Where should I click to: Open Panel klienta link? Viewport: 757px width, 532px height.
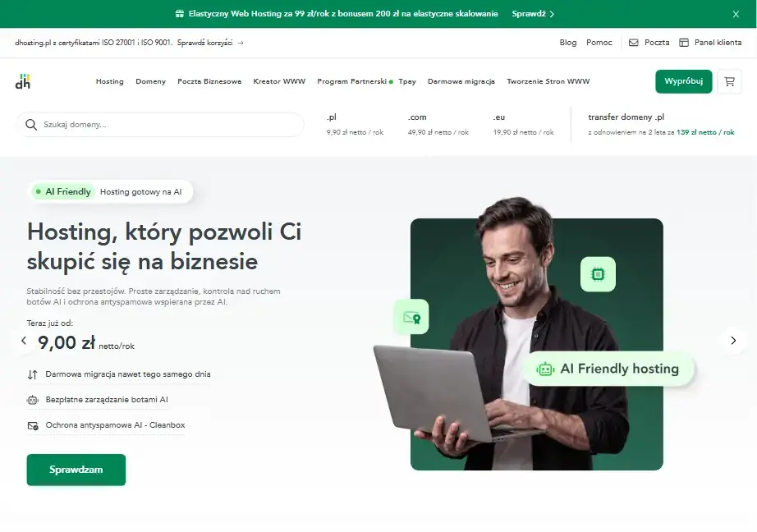point(718,43)
